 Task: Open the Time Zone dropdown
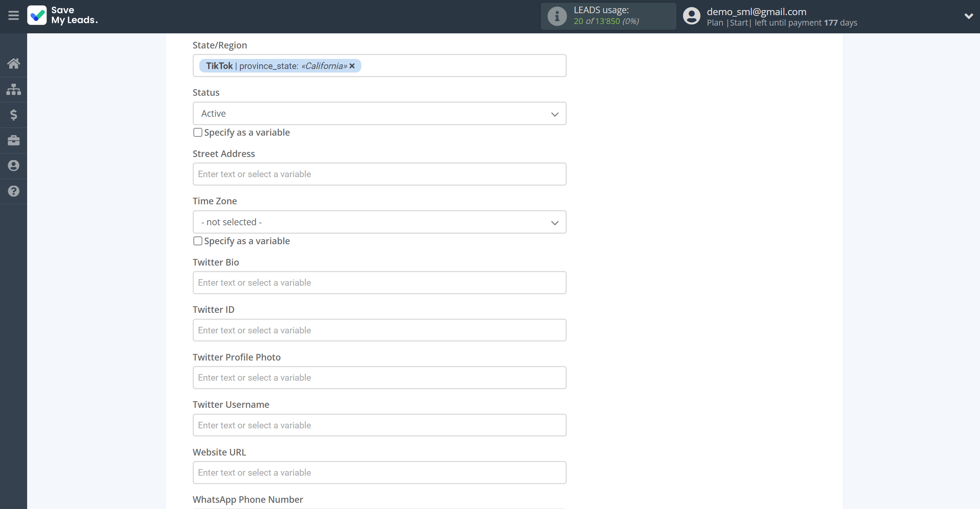[x=380, y=222]
